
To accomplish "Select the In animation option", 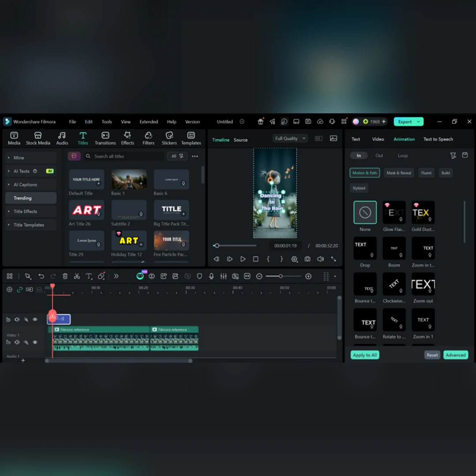I will (x=358, y=156).
